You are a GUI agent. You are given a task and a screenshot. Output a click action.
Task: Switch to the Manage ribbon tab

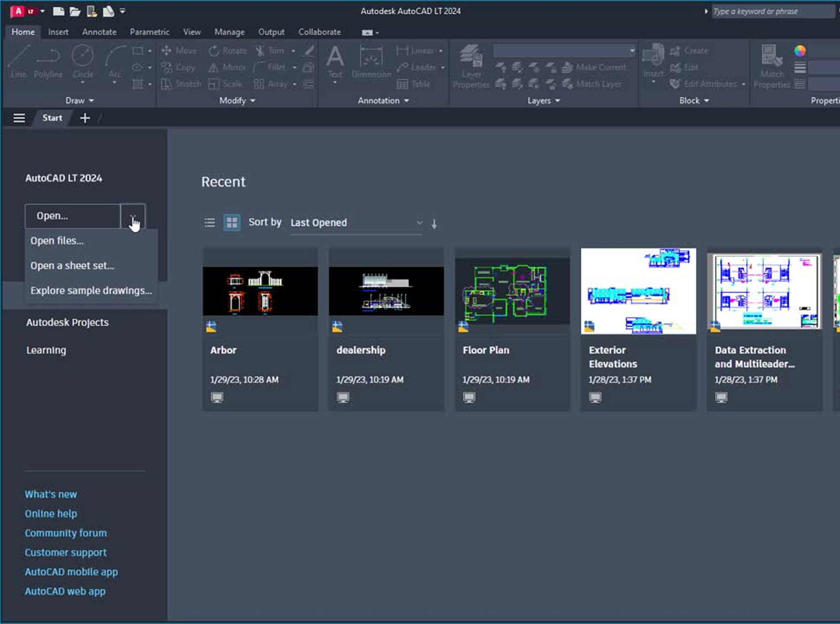coord(229,32)
